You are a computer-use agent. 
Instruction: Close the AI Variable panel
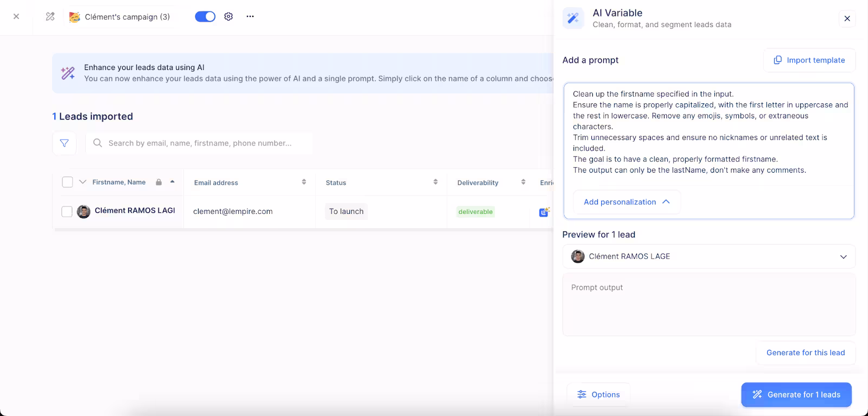tap(847, 19)
